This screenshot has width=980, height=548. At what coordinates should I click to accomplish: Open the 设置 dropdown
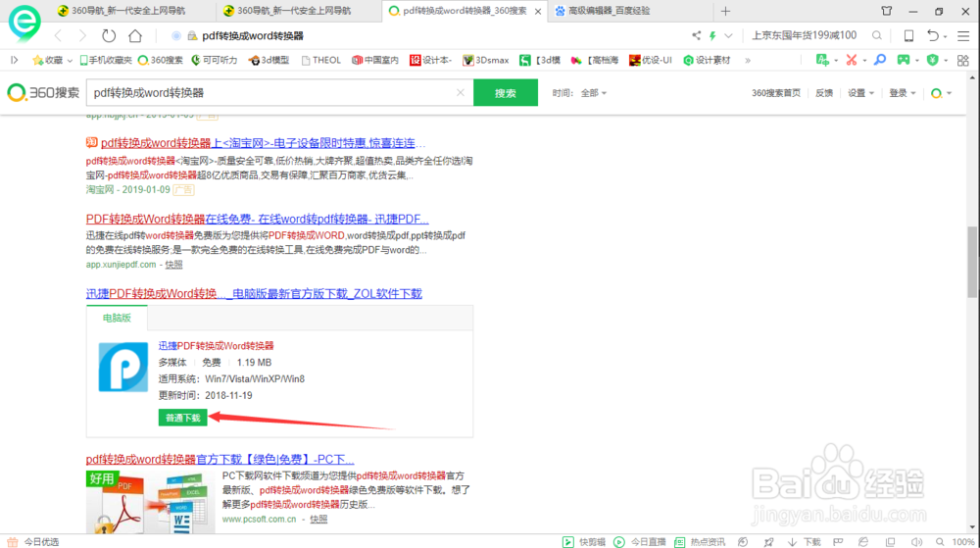click(x=860, y=92)
